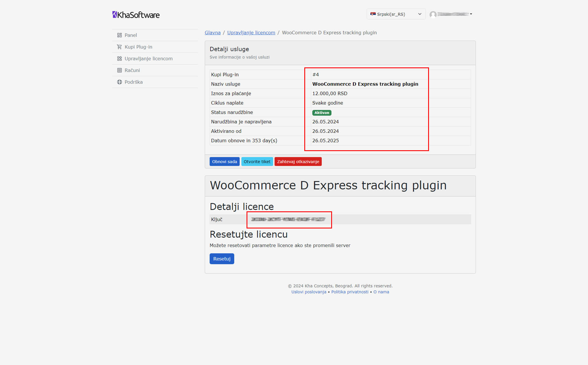Click the Podrška lifebuoy icon
This screenshot has width=588, height=365.
tap(120, 82)
